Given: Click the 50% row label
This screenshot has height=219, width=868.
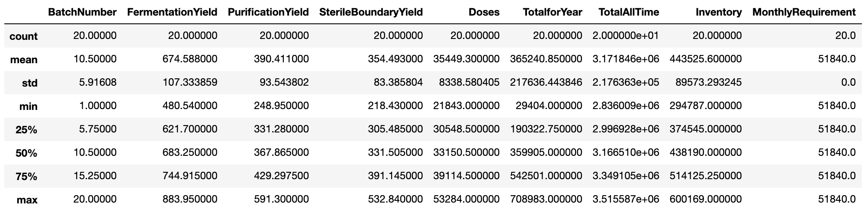Looking at the screenshot, I should tap(27, 153).
